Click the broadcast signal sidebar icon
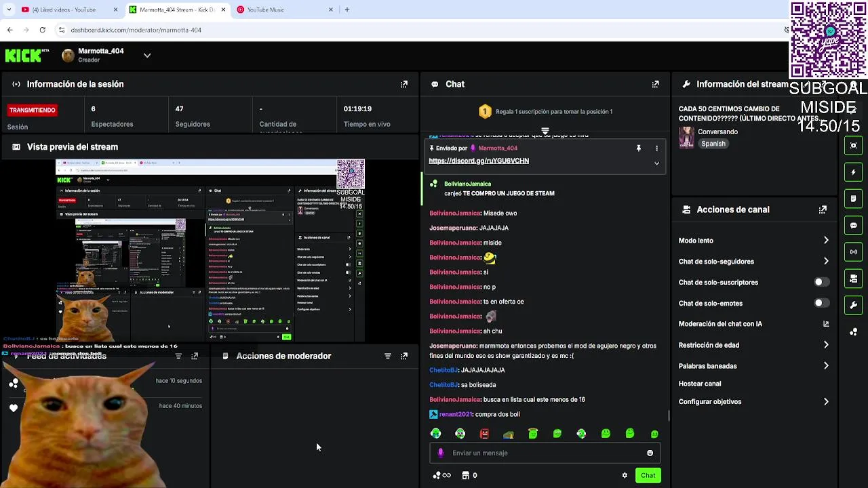The height and width of the screenshot is (488, 868). (x=854, y=251)
